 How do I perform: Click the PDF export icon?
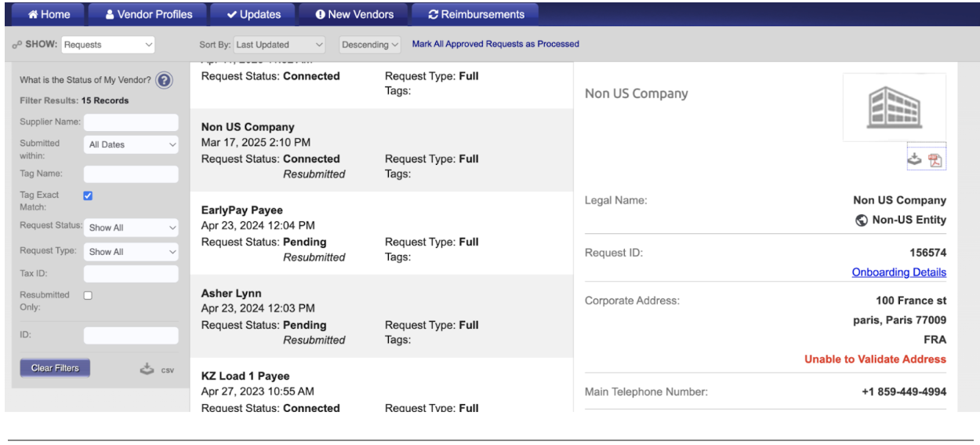[935, 160]
